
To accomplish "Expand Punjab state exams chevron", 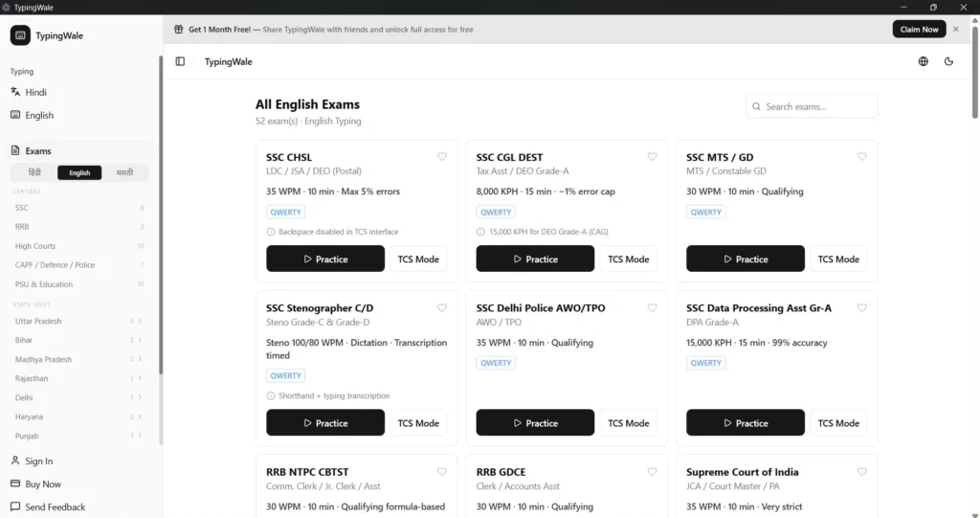I will coord(140,436).
